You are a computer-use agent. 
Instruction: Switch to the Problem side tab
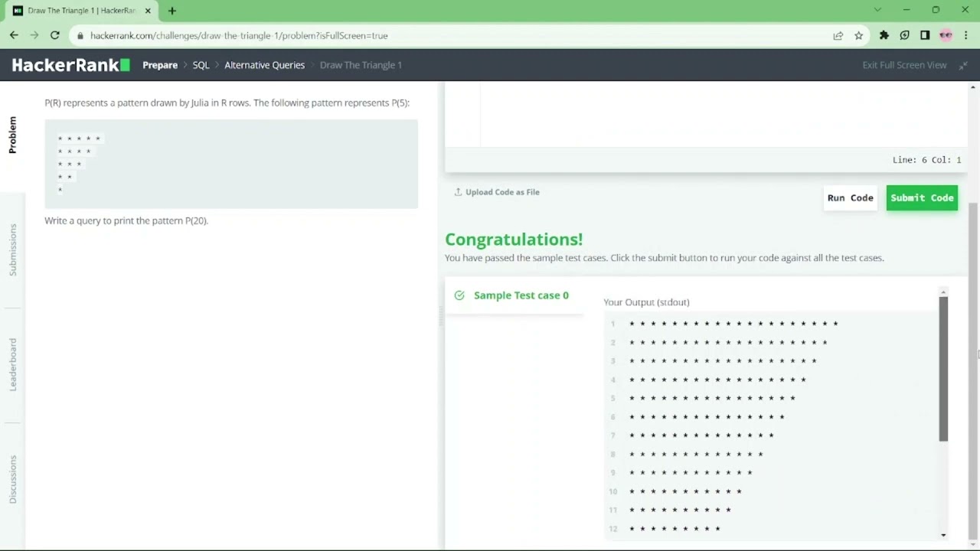tap(12, 135)
